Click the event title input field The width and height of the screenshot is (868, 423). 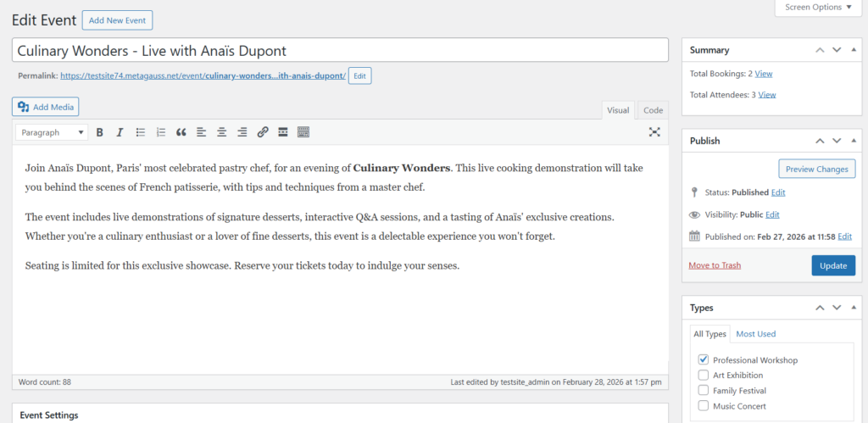pyautogui.click(x=340, y=50)
